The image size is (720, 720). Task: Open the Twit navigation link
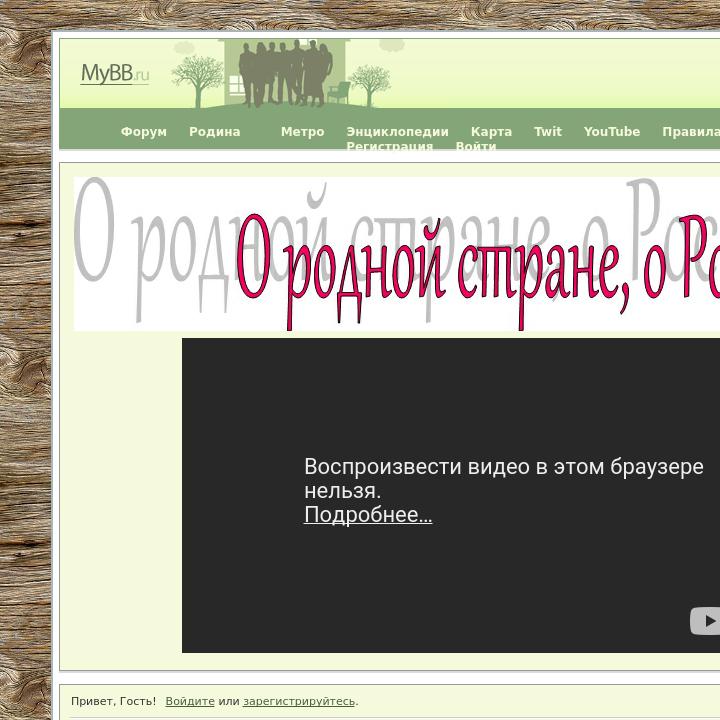(x=548, y=132)
